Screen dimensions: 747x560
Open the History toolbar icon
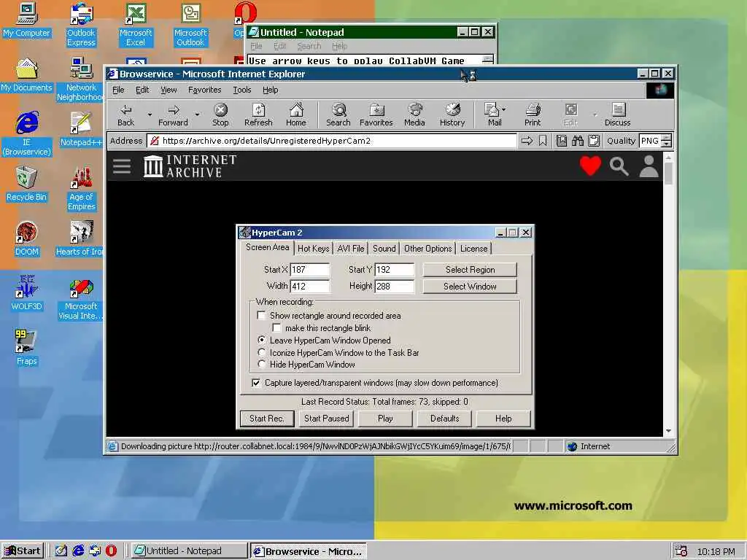tap(452, 115)
